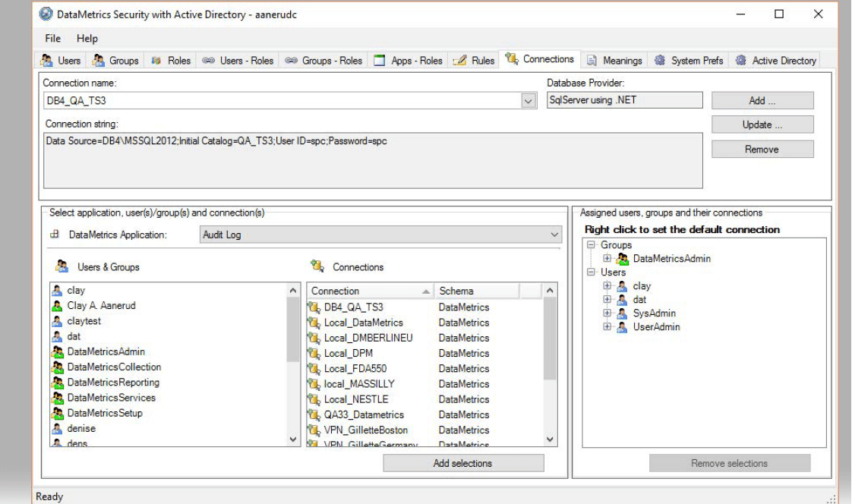Collapse the Groups node in assigned tree

point(592,245)
